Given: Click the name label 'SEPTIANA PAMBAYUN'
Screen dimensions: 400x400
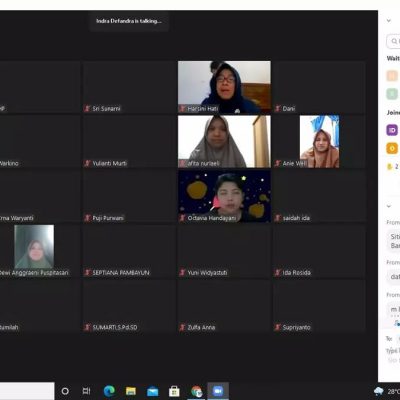Looking at the screenshot, I should 121,272.
